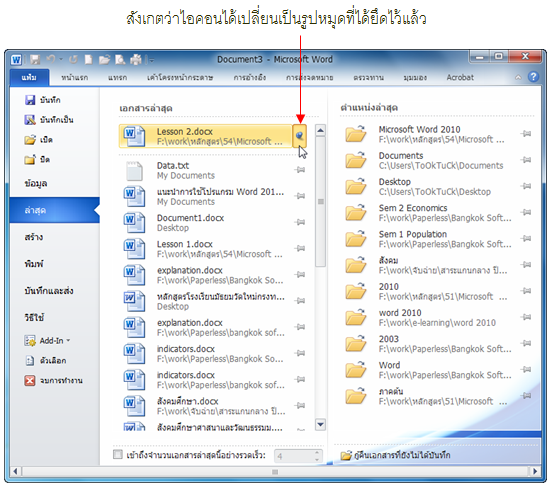Open the Add-In dropdown in backstage menu

47,341
